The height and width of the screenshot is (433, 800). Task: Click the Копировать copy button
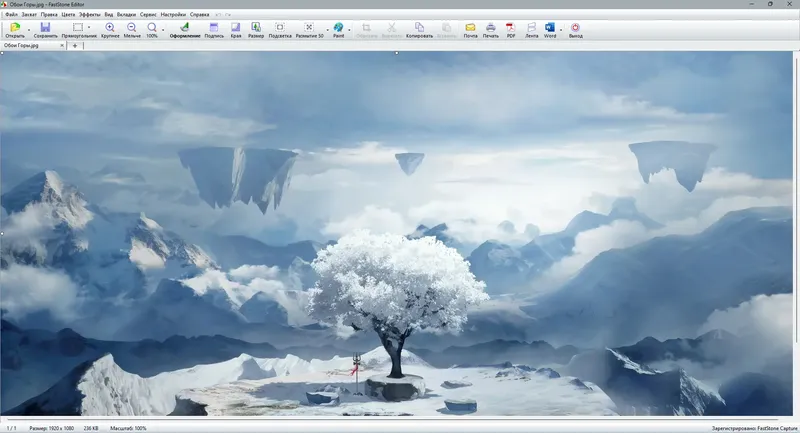419,30
